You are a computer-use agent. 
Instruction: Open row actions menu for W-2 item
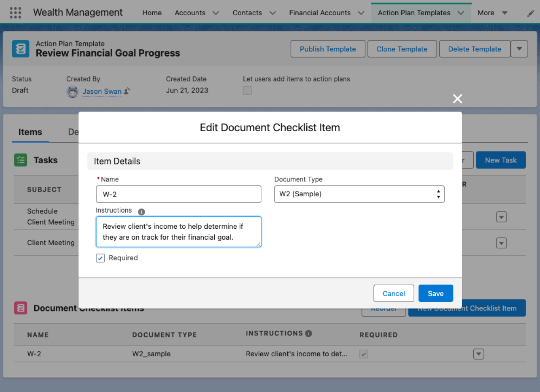[478, 354]
